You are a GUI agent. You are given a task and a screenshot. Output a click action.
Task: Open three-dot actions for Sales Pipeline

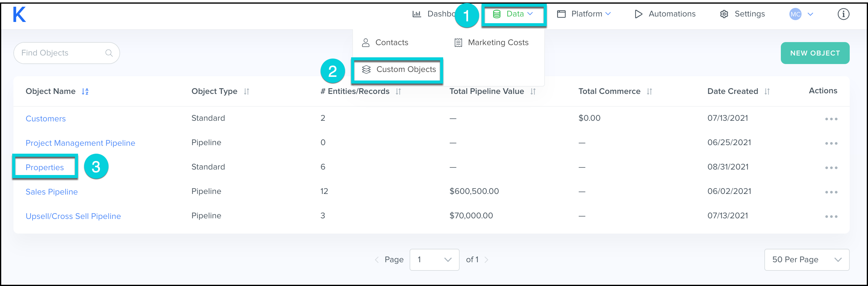click(x=831, y=192)
